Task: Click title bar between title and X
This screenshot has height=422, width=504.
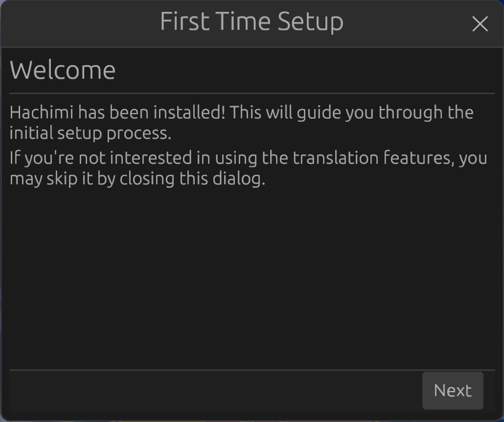Action: pyautogui.click(x=406, y=23)
